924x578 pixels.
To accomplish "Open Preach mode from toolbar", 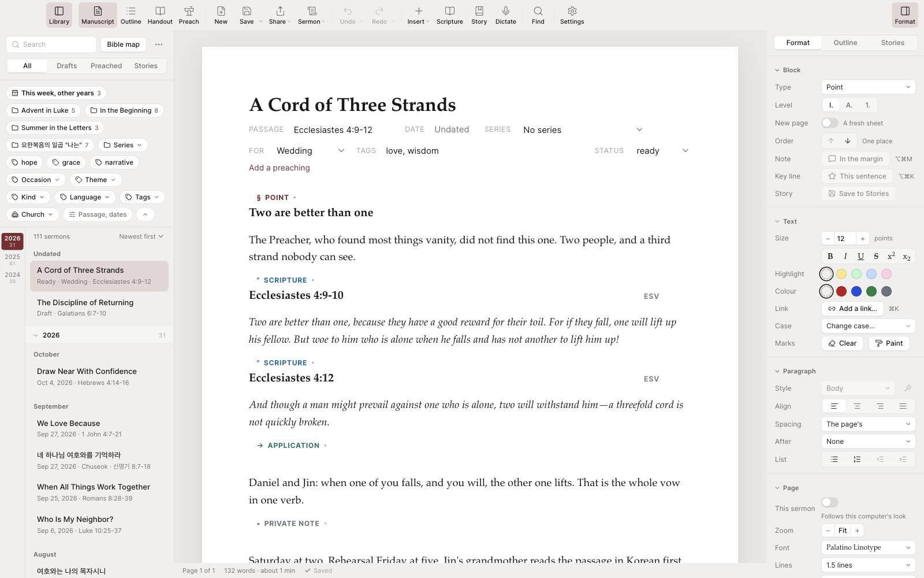I will pos(189,15).
